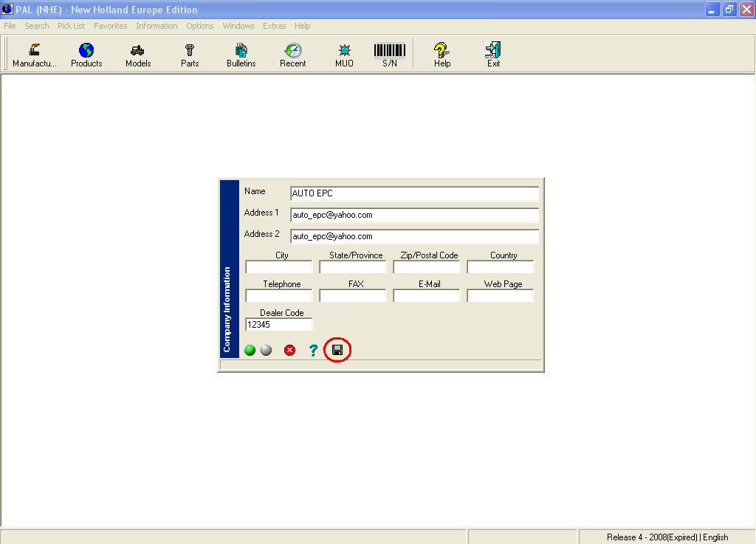Close the PAL window

tap(747, 10)
